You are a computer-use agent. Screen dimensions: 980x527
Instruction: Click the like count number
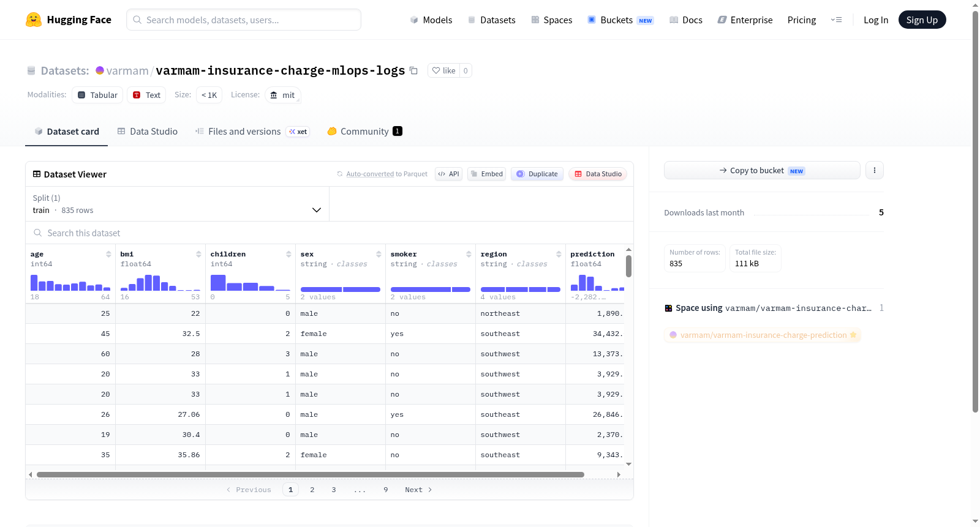coord(466,70)
